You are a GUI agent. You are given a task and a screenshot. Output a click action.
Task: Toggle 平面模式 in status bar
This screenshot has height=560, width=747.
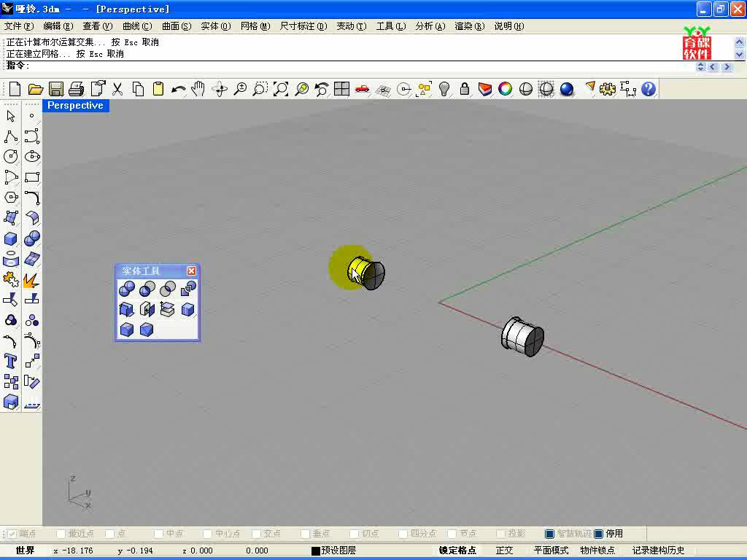click(x=551, y=551)
